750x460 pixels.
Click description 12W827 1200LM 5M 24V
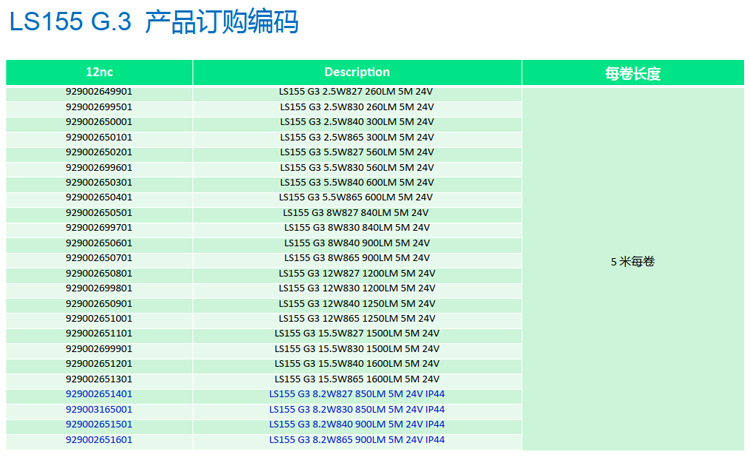[x=357, y=273]
